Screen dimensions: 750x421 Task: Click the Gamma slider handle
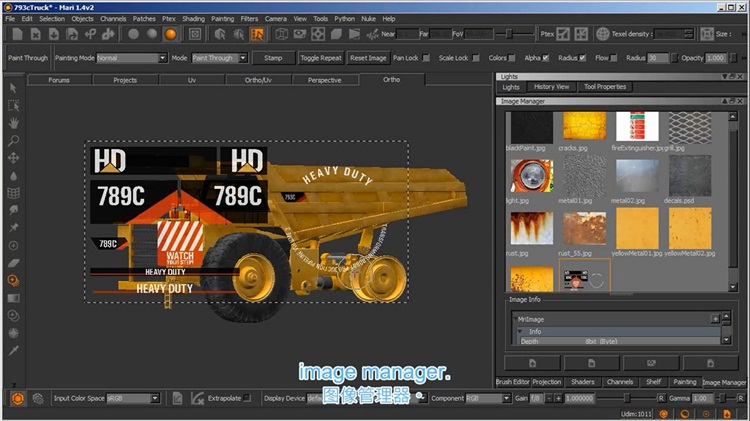[722, 398]
